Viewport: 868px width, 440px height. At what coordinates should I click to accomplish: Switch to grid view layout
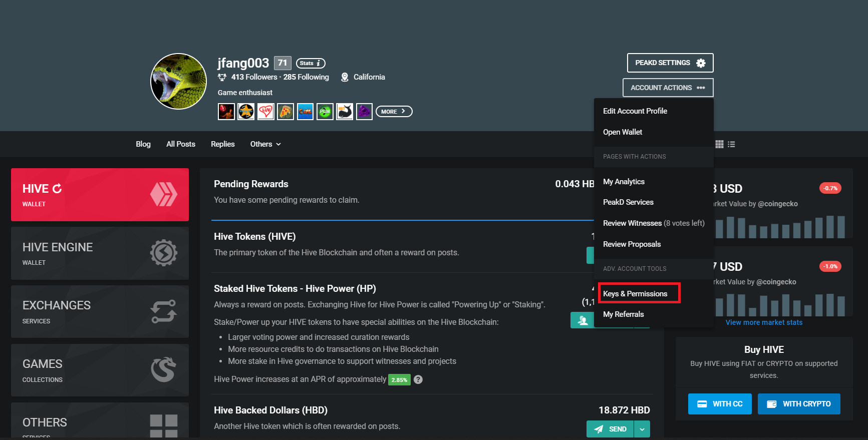pyautogui.click(x=719, y=144)
